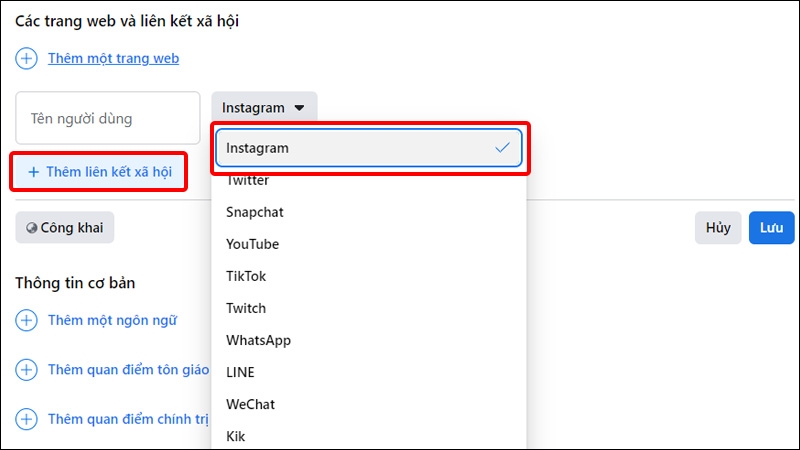This screenshot has height=450, width=800.
Task: Click plus icon beside Thêm quan điểm chính trị
Action: point(27,419)
